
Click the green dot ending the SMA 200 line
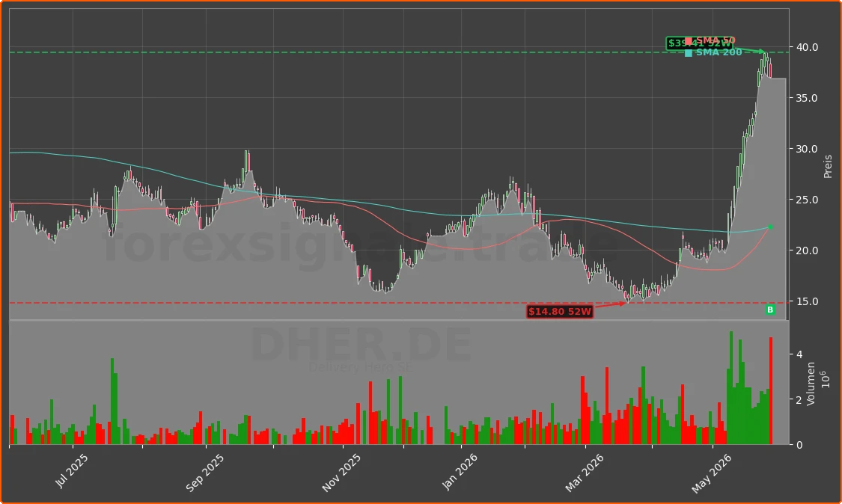pyautogui.click(x=771, y=227)
